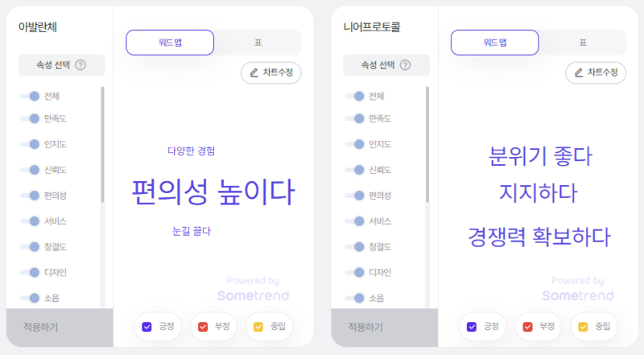The height and width of the screenshot is (355, 644).
Task: Click the word '편의성 높이다' in the word map
Action: click(x=213, y=192)
